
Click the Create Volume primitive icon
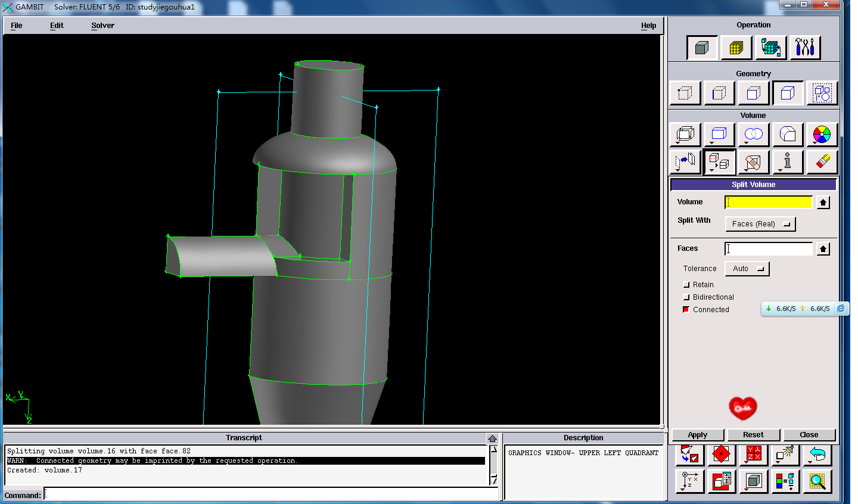click(x=719, y=135)
